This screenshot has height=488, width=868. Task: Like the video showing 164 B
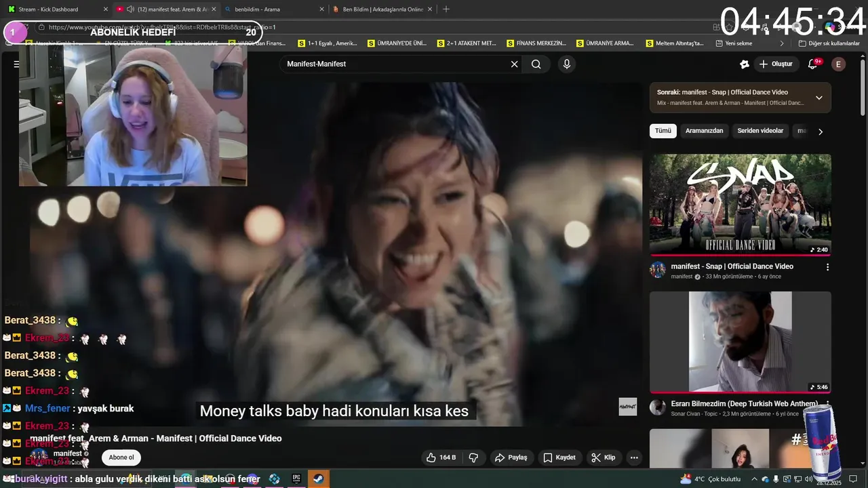coord(440,457)
